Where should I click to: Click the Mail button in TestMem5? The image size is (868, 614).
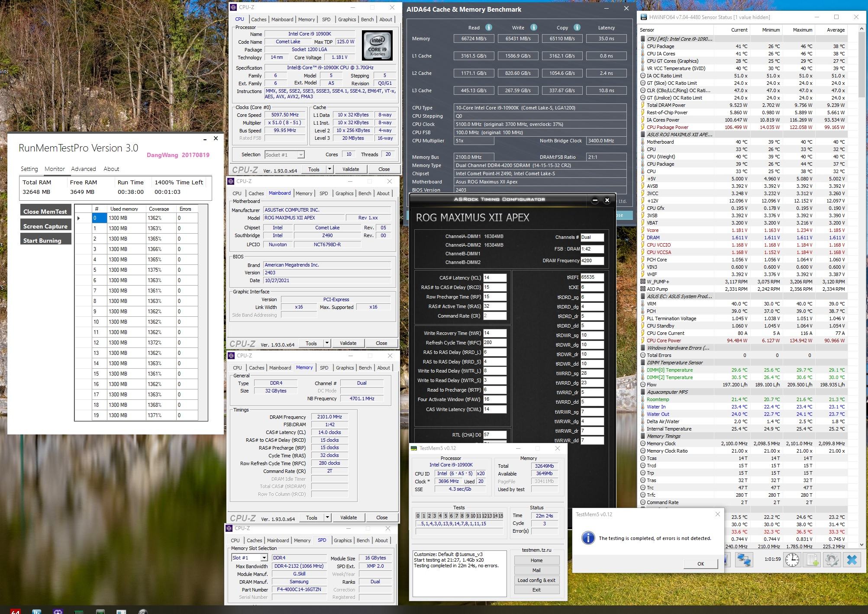coord(536,570)
